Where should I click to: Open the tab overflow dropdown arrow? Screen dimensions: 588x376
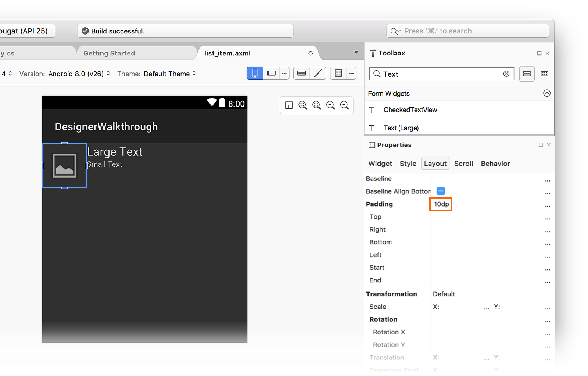pyautogui.click(x=356, y=53)
